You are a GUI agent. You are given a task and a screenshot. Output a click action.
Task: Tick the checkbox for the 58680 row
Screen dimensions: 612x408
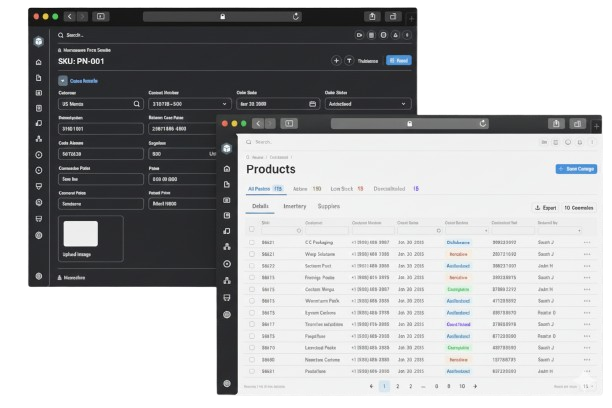click(x=252, y=360)
